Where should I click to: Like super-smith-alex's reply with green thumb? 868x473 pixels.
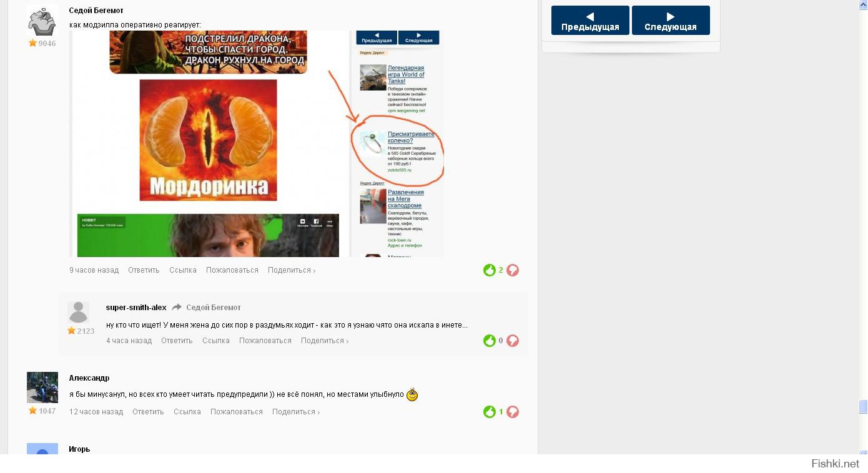tap(489, 341)
